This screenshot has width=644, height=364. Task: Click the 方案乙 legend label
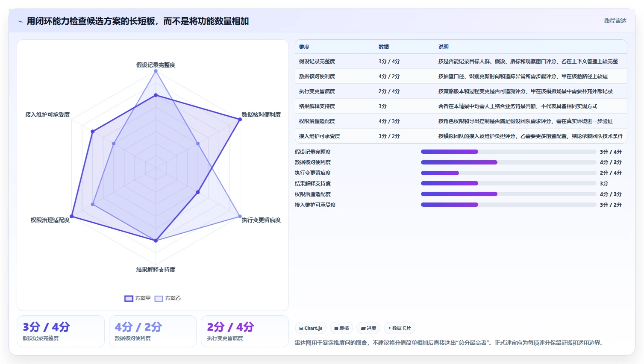coord(173,298)
